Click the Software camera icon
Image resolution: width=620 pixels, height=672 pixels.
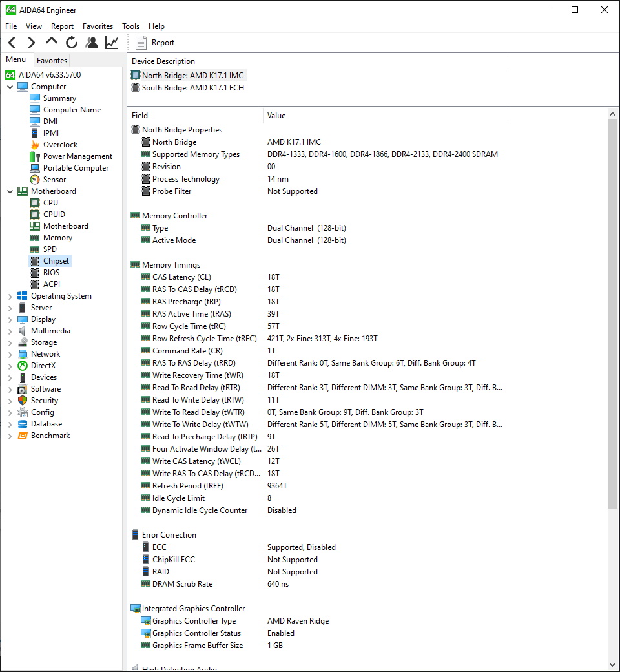[x=23, y=389]
